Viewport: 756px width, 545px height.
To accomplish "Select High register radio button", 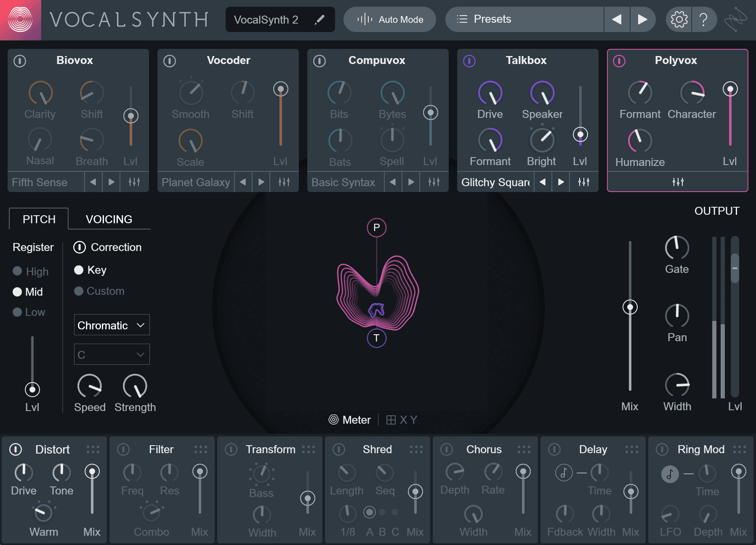I will click(17, 271).
